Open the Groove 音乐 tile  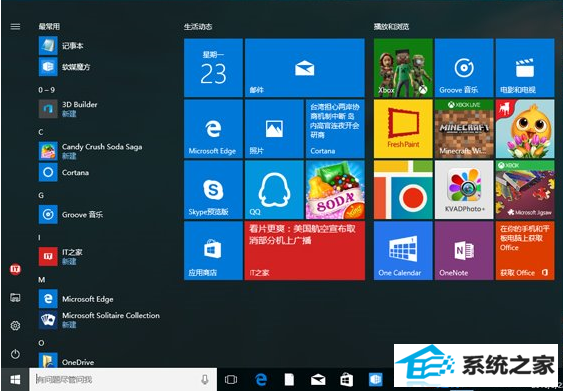click(464, 68)
